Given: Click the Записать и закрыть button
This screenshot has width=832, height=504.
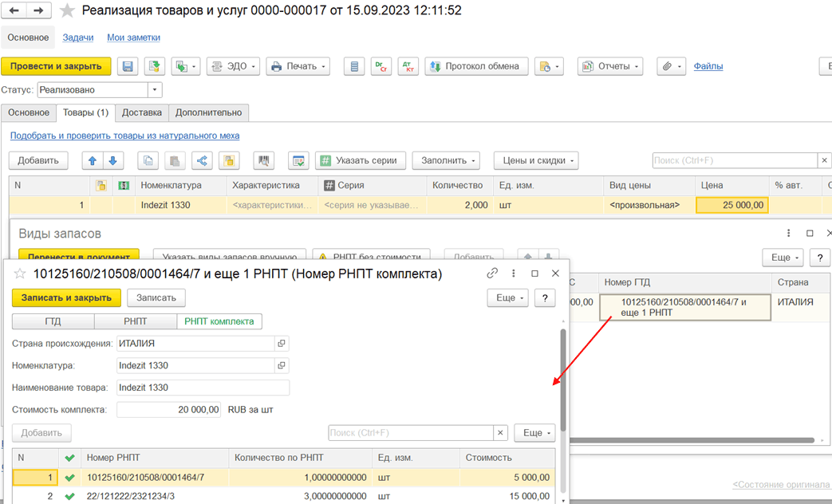Looking at the screenshot, I should (x=66, y=297).
